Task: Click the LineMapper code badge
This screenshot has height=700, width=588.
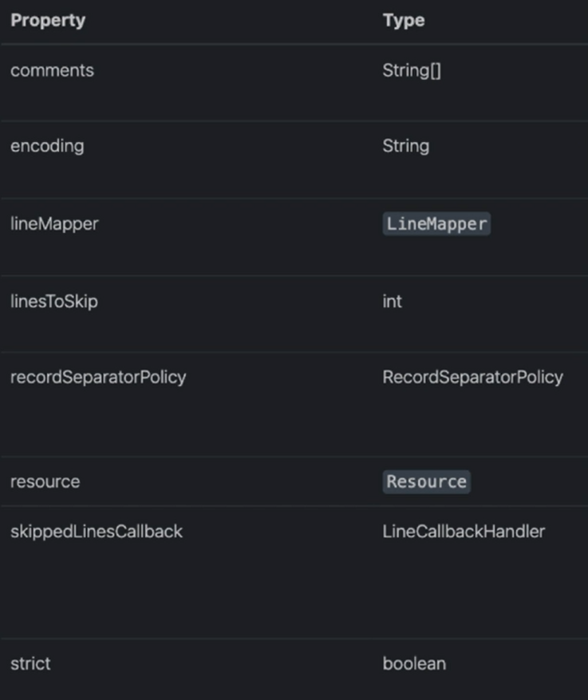Action: pyautogui.click(x=436, y=223)
